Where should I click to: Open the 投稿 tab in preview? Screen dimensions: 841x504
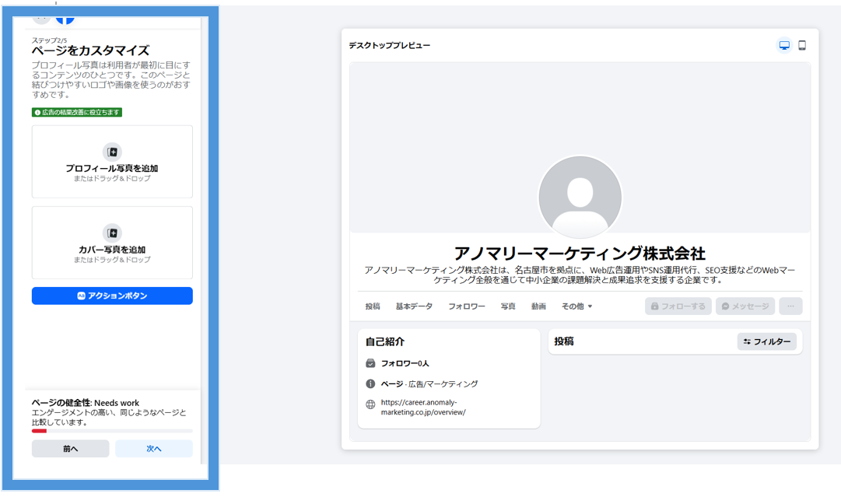tap(372, 306)
